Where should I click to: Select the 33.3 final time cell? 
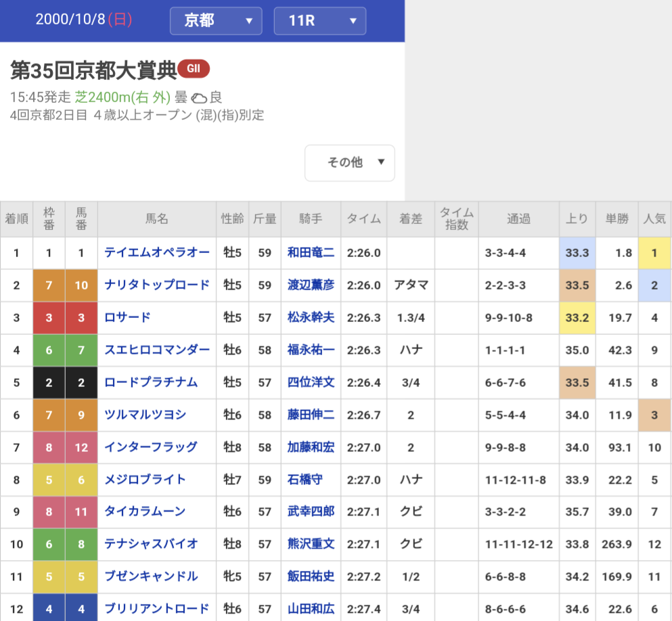click(x=577, y=253)
